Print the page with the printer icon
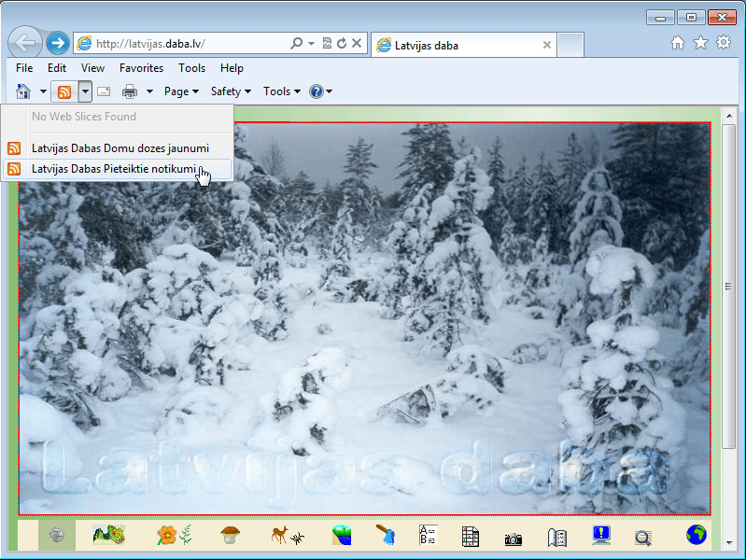This screenshot has height=560, width=746. click(x=130, y=91)
